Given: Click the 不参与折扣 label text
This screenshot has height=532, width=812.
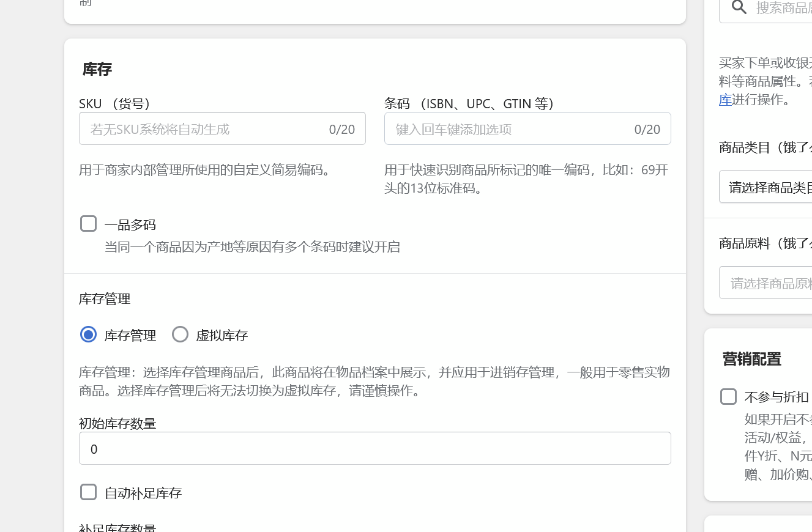Looking at the screenshot, I should 776,397.
